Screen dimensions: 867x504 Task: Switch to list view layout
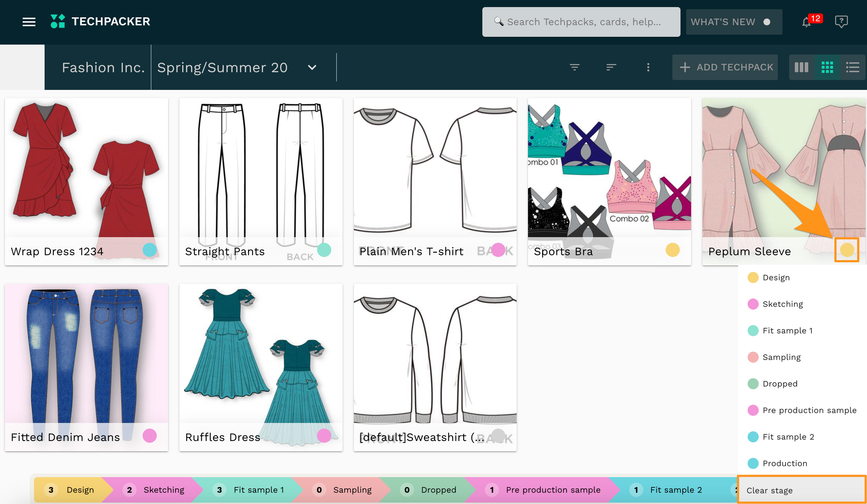point(852,67)
